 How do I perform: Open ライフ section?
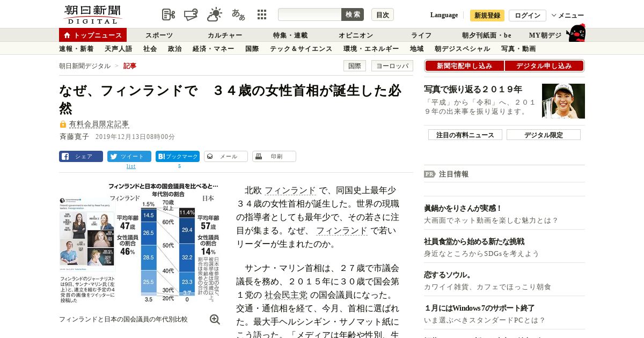[x=421, y=35]
